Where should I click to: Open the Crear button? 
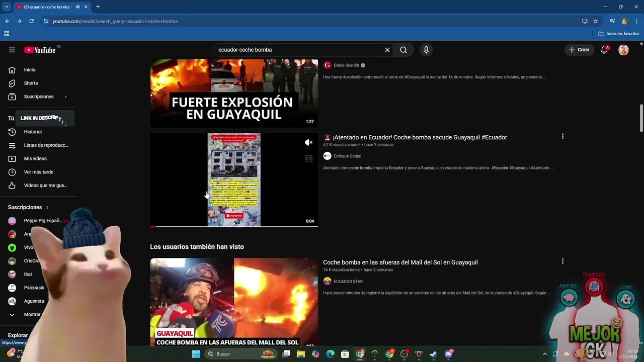point(579,50)
